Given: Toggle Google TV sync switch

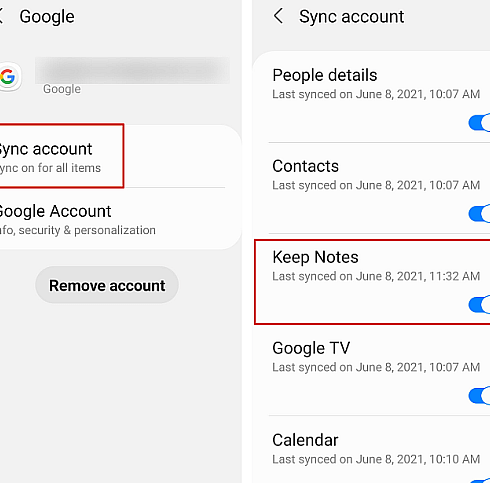Looking at the screenshot, I should click(479, 396).
